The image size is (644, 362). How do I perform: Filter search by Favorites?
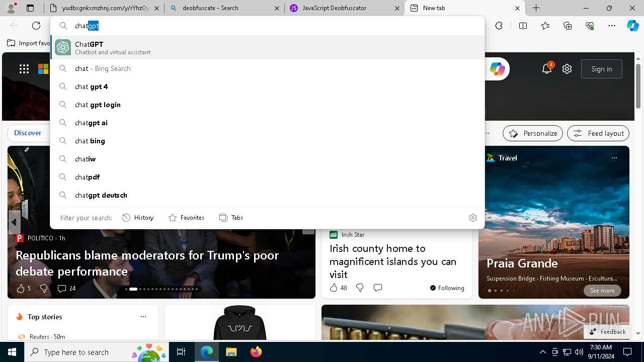186,218
